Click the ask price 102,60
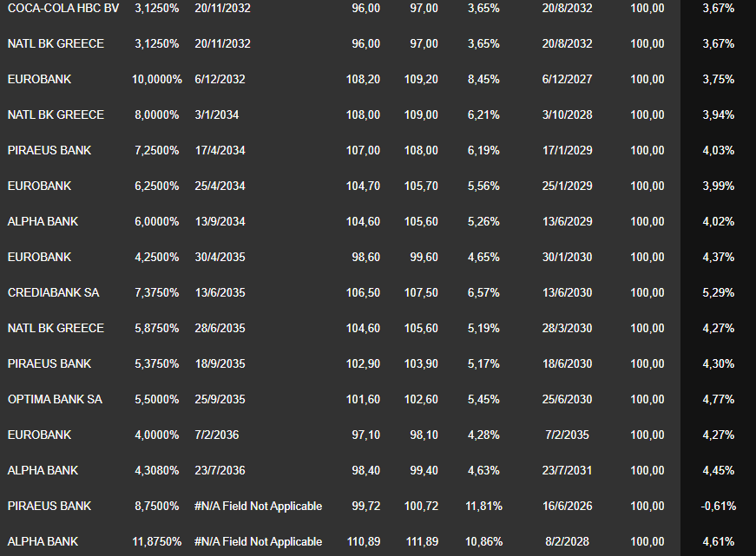756x556 pixels. point(421,399)
